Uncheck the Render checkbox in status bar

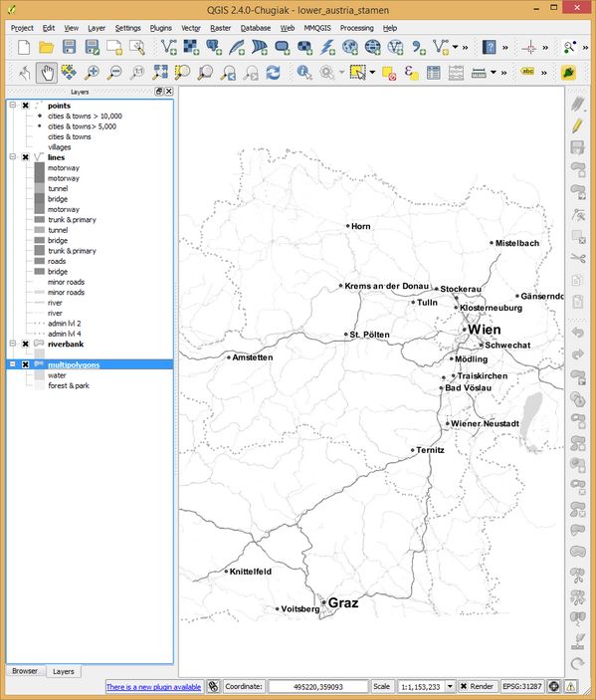click(x=464, y=686)
